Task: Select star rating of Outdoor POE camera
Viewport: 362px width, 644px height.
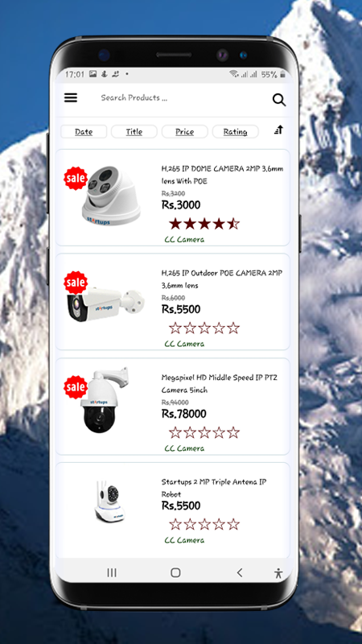Action: (x=204, y=328)
